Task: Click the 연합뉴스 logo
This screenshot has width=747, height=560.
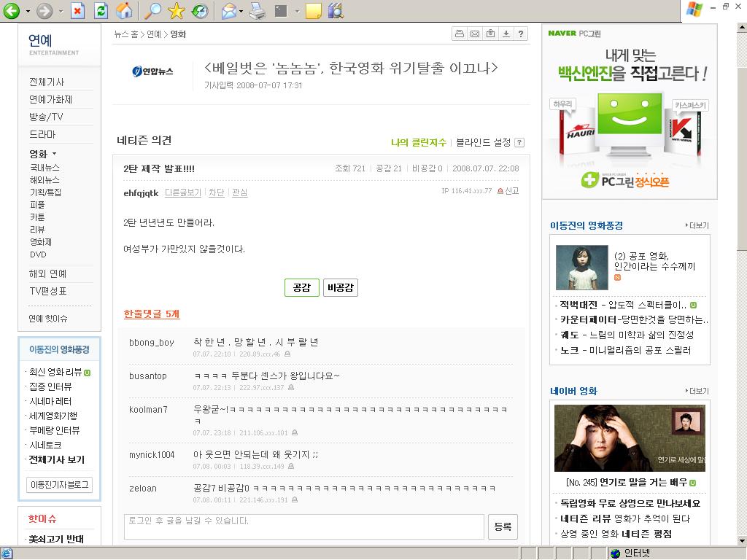Action: click(x=153, y=71)
